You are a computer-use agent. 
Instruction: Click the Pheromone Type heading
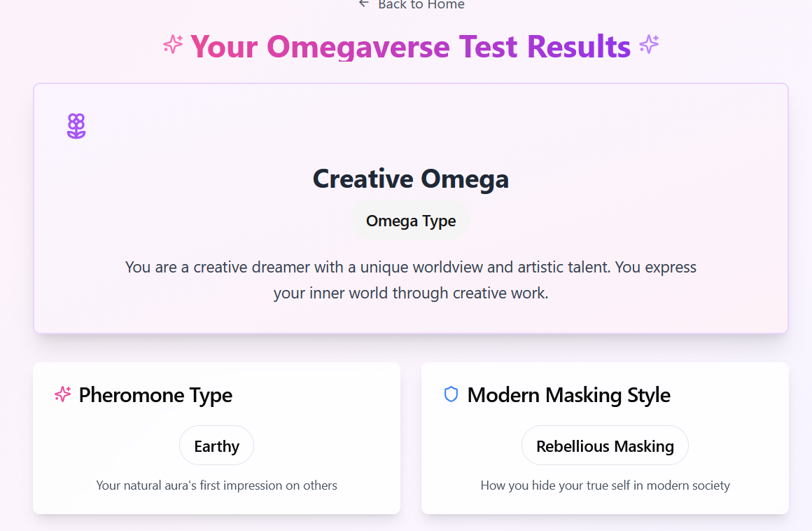point(155,395)
